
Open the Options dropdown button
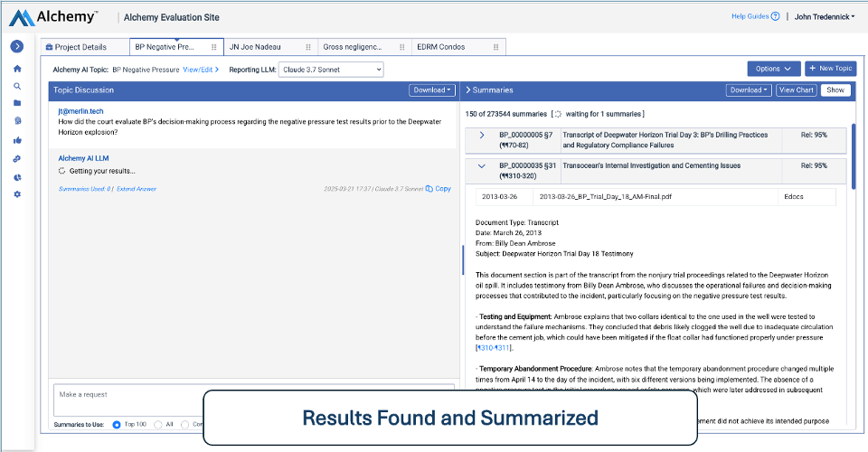point(773,69)
